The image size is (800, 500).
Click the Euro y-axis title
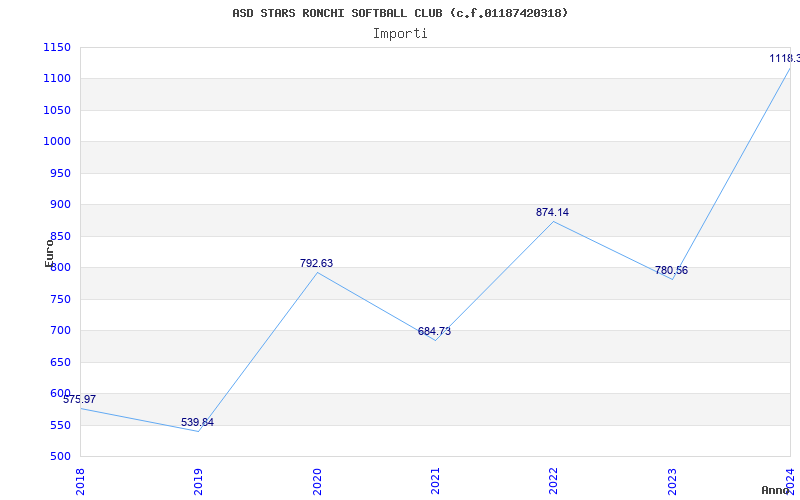coord(49,252)
